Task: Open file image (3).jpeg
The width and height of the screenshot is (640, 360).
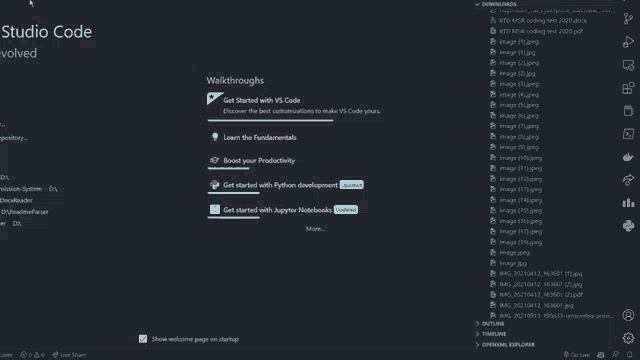Action: 519,84
